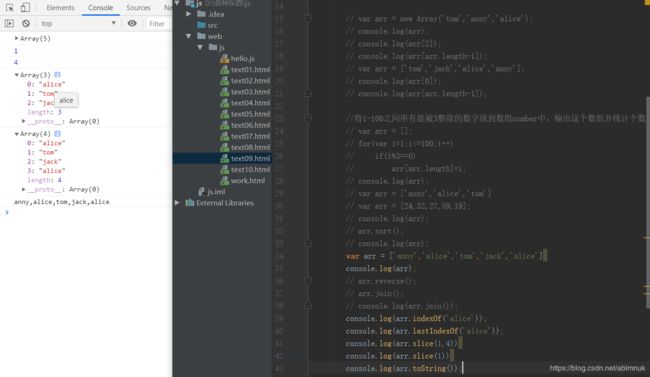Open text05.html file
Viewport: 650px width, 377px height.
[x=250, y=114]
